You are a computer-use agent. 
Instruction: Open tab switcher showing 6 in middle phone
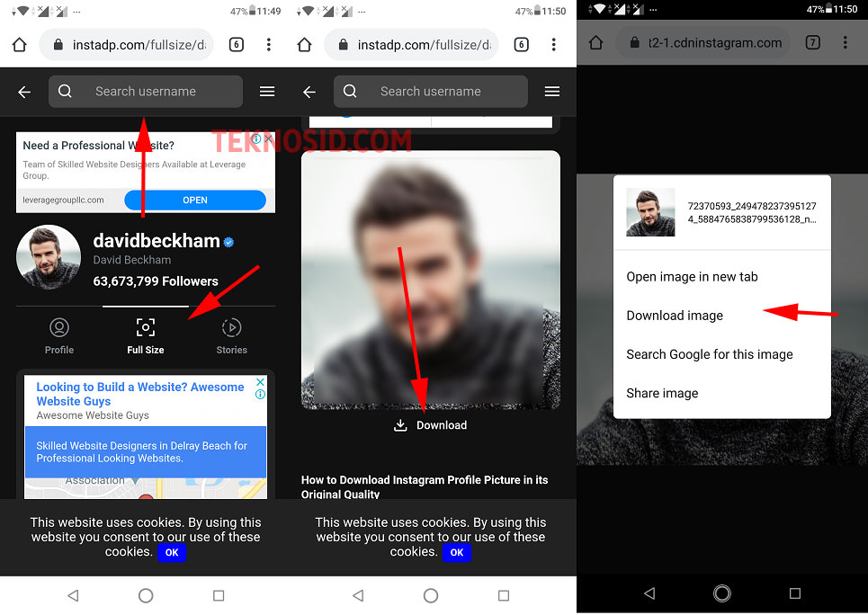pos(522,44)
